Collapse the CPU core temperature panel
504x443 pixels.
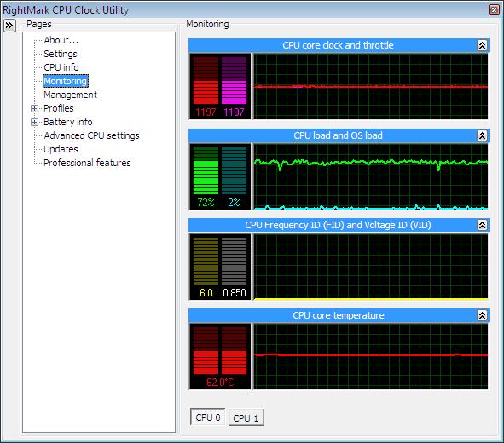click(x=482, y=315)
